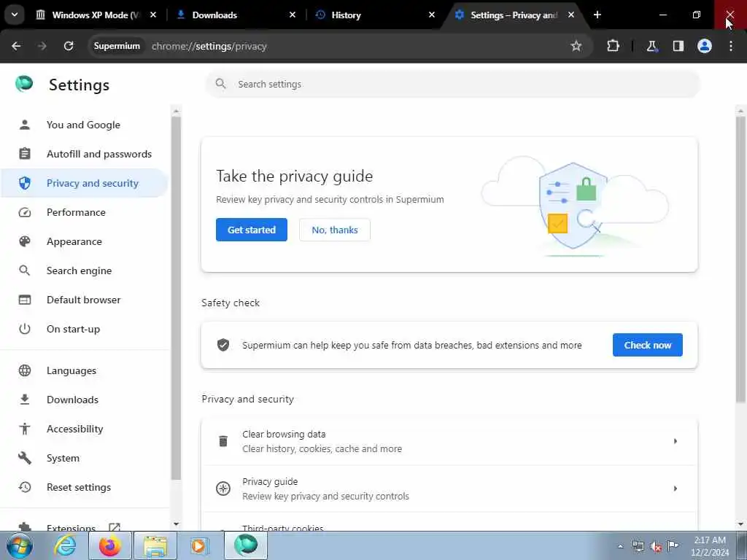This screenshot has width=747, height=560.
Task: Open Clear browsing data row
Action: click(449, 441)
